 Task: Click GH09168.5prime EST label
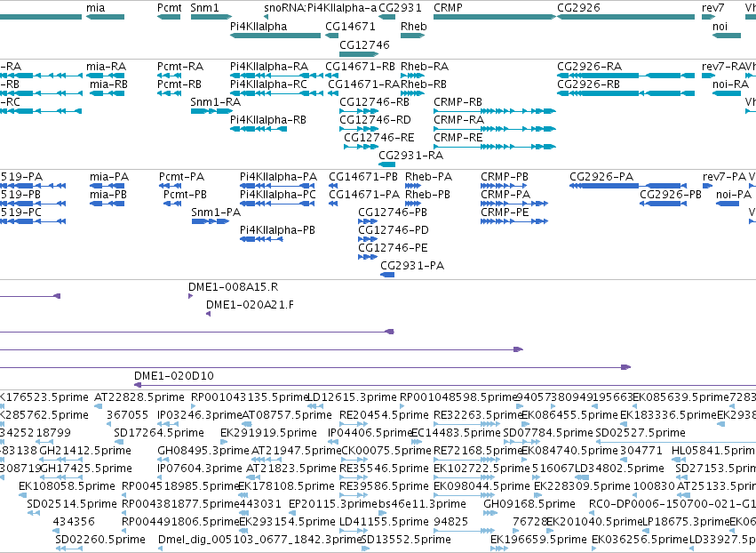click(x=529, y=504)
